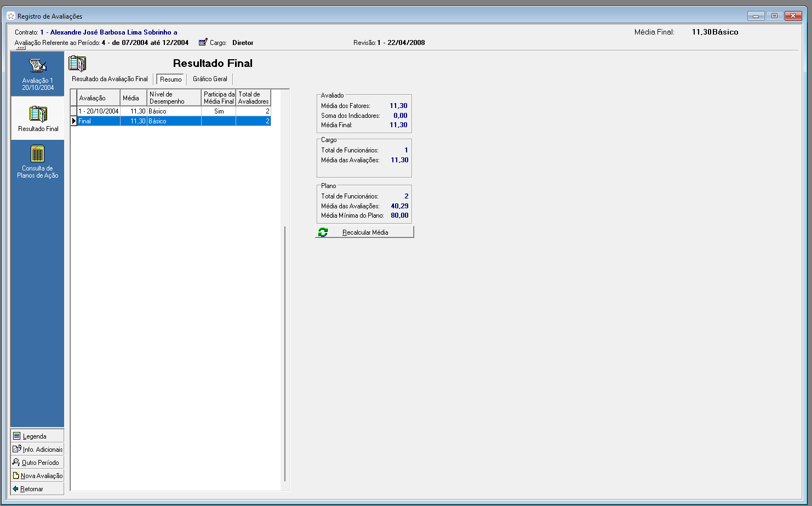Choose Outro Período
This screenshot has height=506, width=812.
(x=37, y=463)
